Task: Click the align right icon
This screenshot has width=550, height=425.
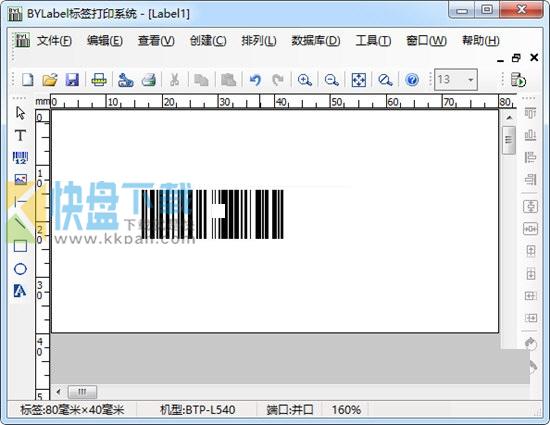Action: [530, 179]
